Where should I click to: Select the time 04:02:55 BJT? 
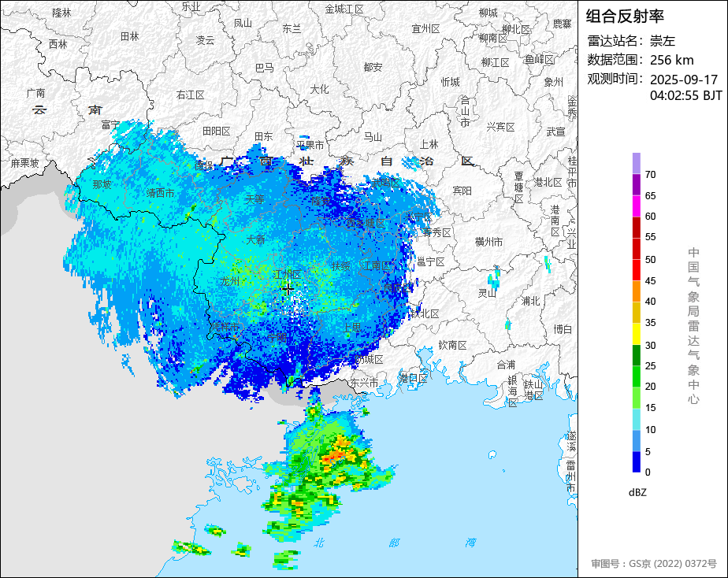(x=685, y=95)
